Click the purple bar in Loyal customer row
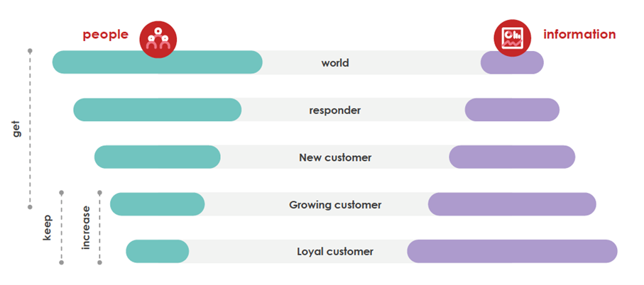Image resolution: width=644 pixels, height=285 pixels. [512, 251]
